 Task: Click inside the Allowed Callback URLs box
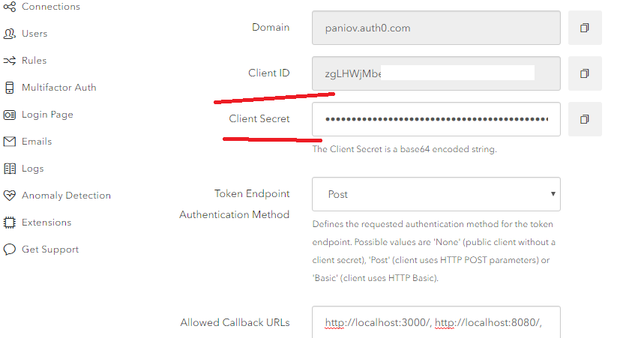click(x=436, y=322)
